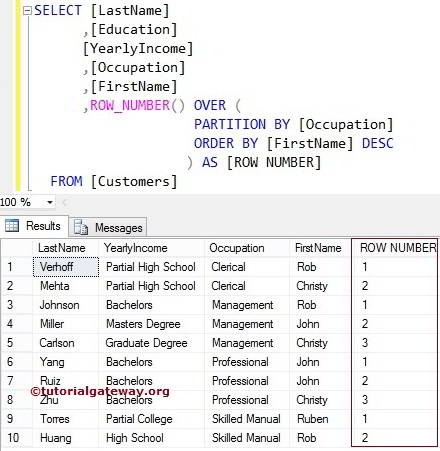440x451 pixels.
Task: Click the Zhu cell
Action: click(66, 400)
